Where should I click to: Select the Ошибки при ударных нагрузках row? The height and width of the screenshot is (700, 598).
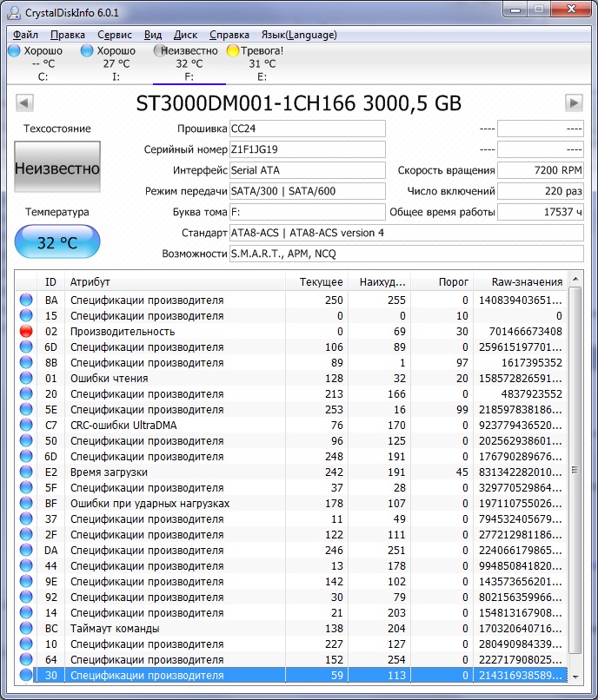click(x=291, y=503)
